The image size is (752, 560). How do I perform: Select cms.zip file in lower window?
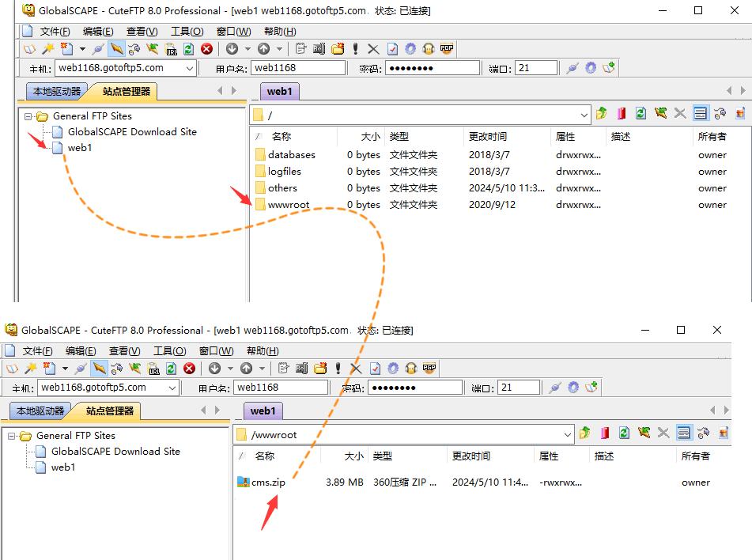coord(268,482)
